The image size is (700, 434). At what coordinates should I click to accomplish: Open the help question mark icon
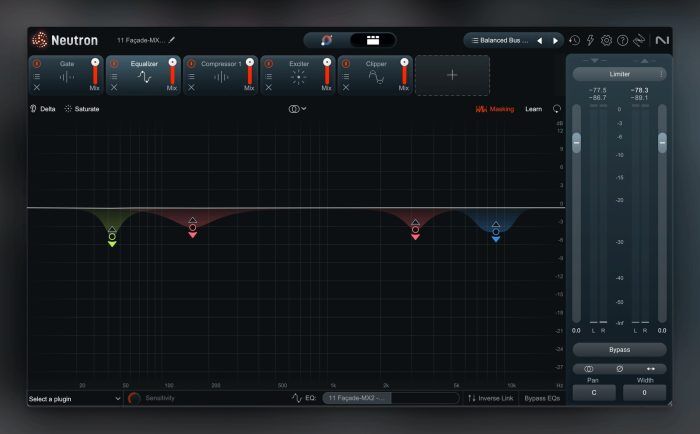click(622, 41)
